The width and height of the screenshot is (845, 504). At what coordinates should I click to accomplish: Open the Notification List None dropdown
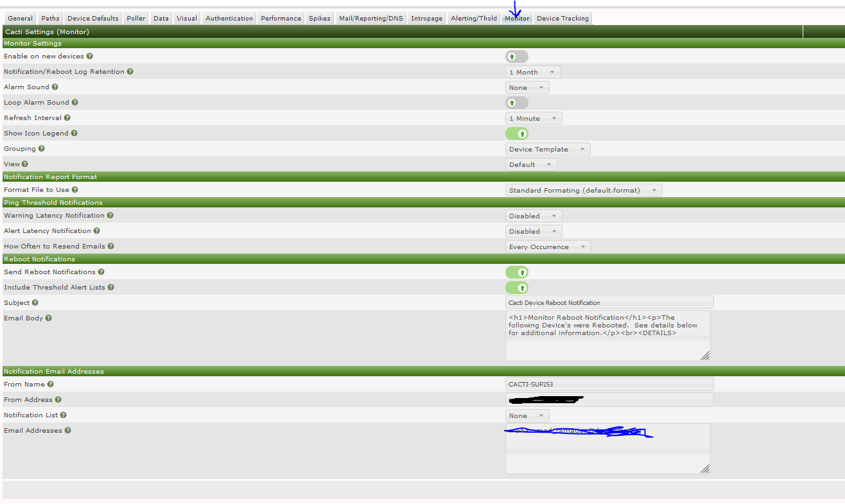pos(527,415)
